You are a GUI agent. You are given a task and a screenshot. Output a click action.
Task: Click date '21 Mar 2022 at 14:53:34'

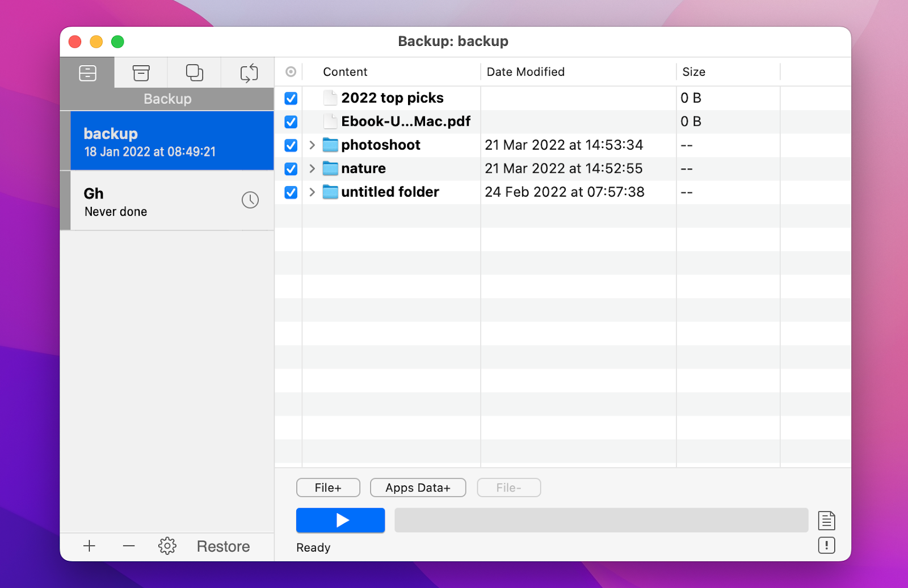(x=564, y=145)
